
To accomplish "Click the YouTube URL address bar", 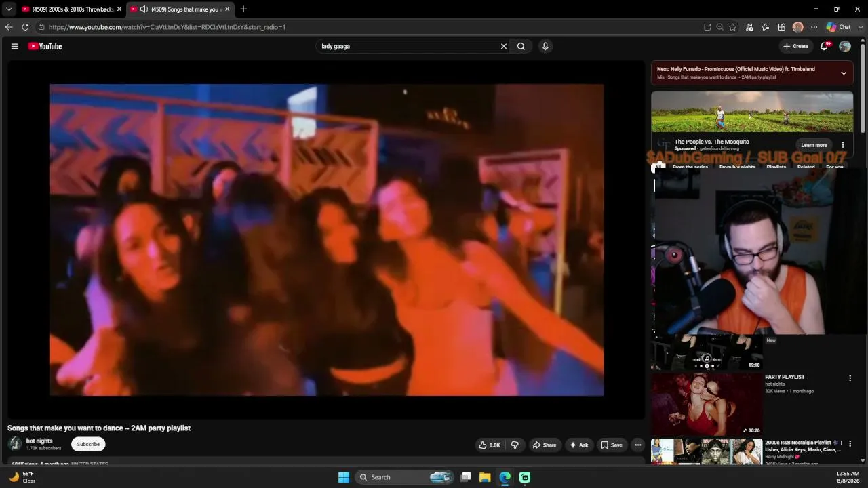I will [373, 27].
